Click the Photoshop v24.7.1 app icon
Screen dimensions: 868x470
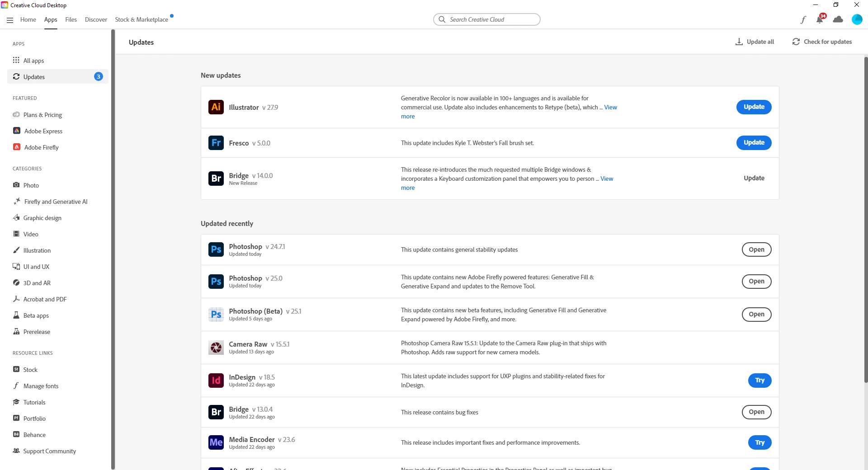pos(216,249)
